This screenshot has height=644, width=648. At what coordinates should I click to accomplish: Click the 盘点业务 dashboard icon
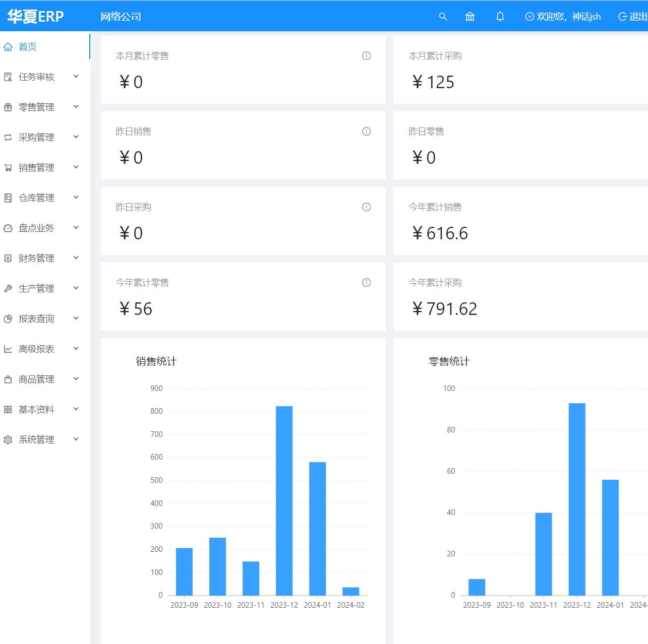pyautogui.click(x=8, y=228)
